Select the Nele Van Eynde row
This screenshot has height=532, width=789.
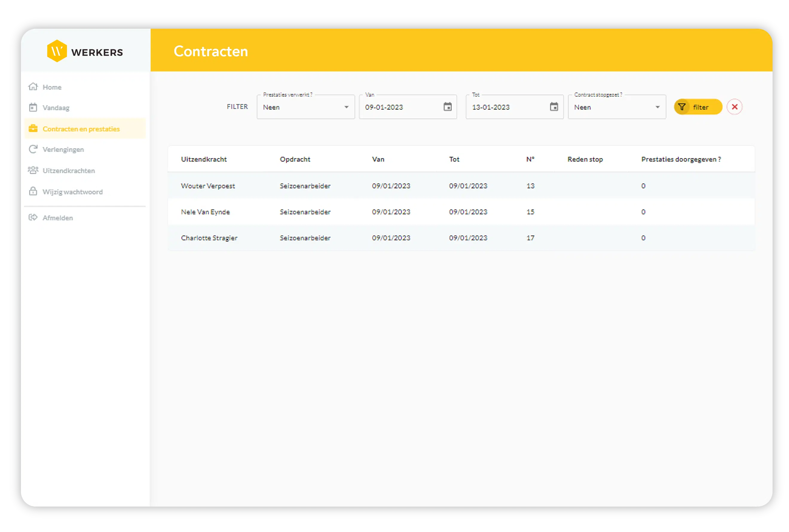(461, 212)
